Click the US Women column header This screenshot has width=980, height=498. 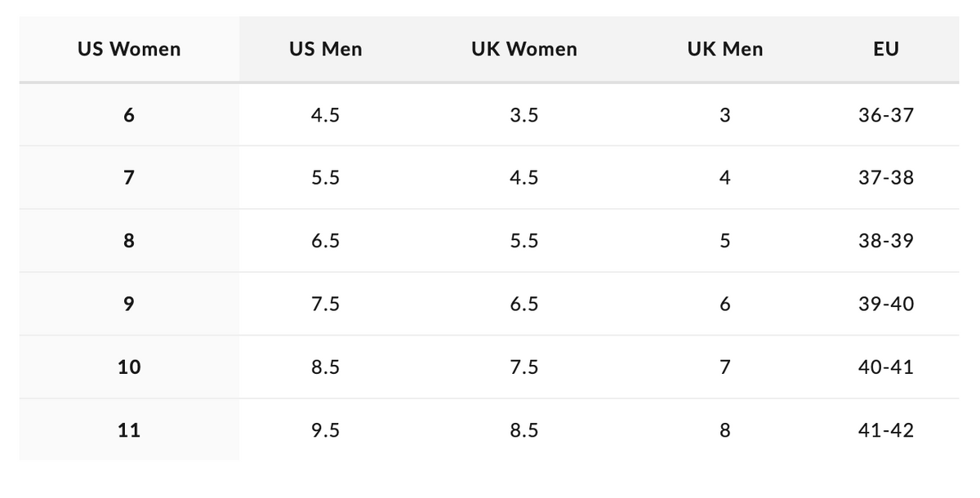coord(129,49)
